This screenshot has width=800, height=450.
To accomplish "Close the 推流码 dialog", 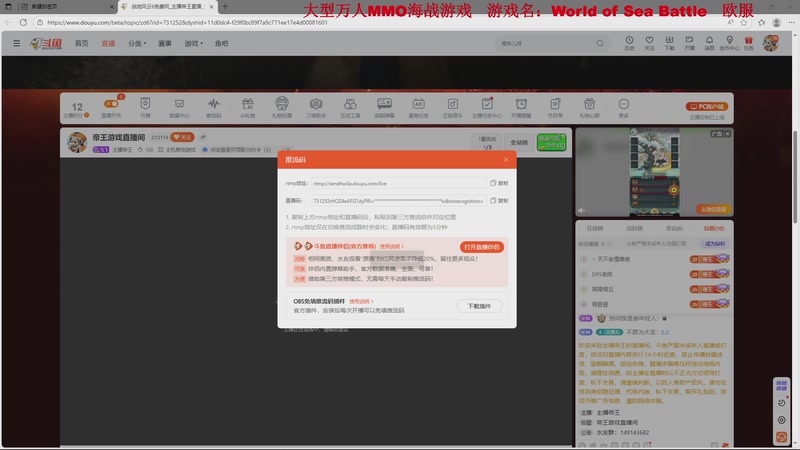I will 506,160.
